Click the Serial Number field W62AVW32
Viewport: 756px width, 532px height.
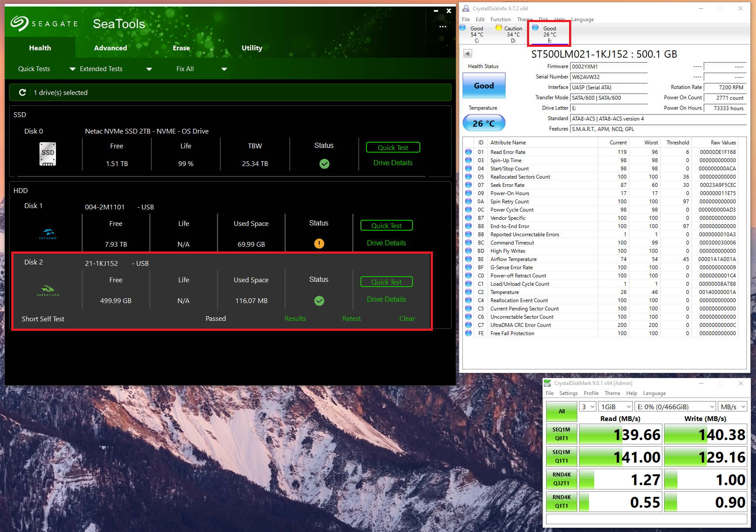[x=609, y=77]
